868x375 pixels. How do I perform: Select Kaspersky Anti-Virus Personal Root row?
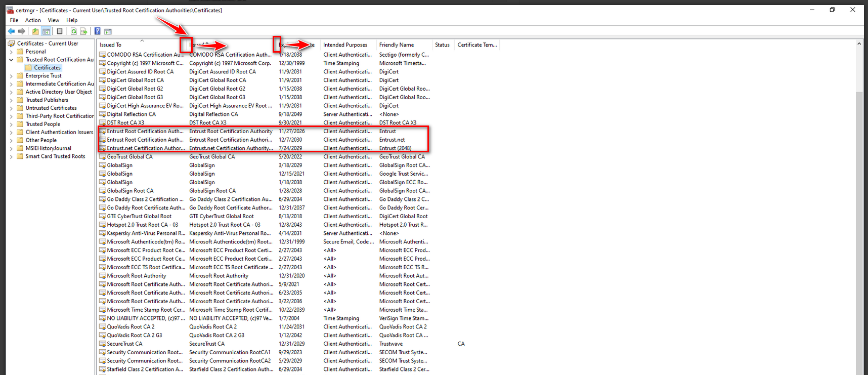tap(264, 233)
